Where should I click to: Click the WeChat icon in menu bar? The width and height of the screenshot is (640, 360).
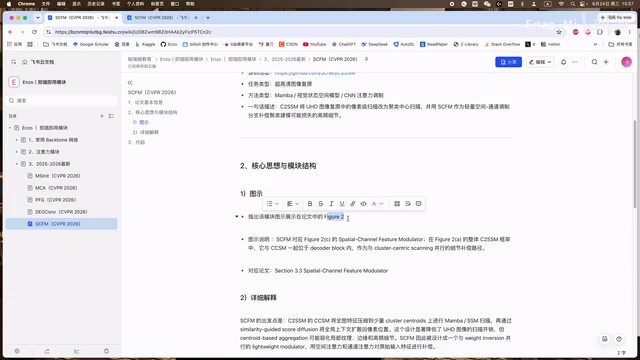click(x=487, y=4)
